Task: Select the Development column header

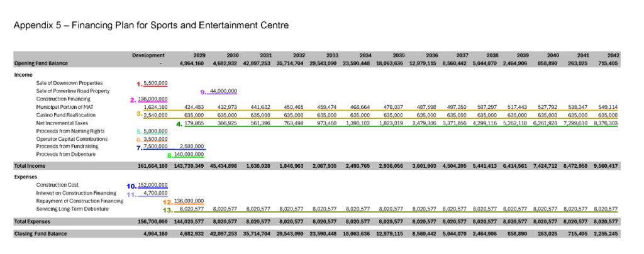Action: coord(148,55)
